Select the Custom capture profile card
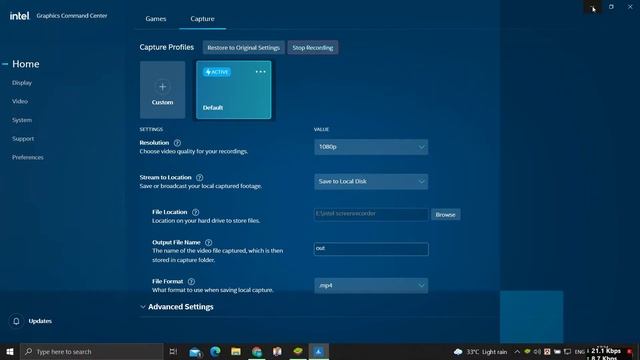640x360 pixels. click(x=162, y=90)
